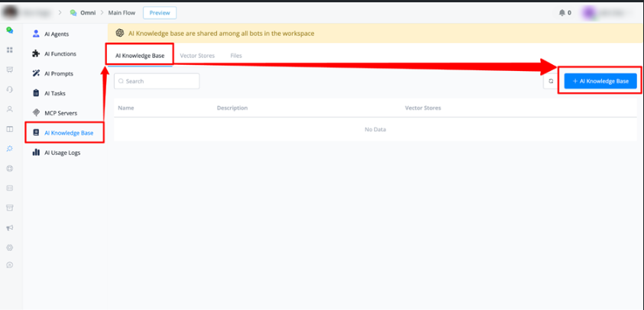Click the refresh icon beside the blue button

point(551,81)
